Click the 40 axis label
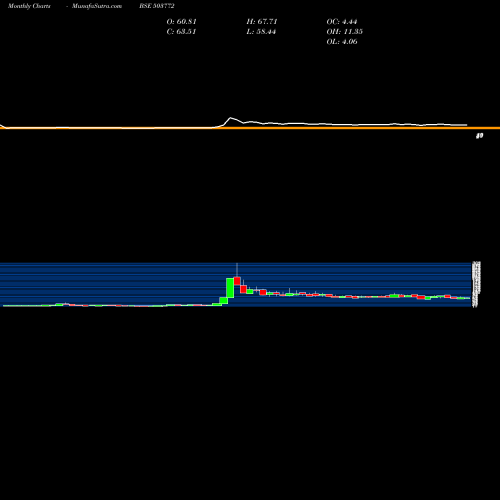This screenshot has height=500, width=500. pos(479,136)
